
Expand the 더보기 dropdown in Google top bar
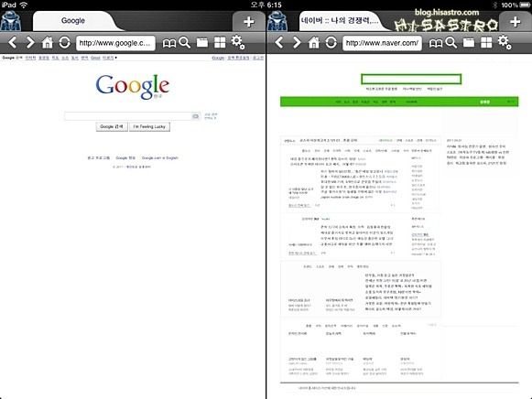(x=110, y=58)
